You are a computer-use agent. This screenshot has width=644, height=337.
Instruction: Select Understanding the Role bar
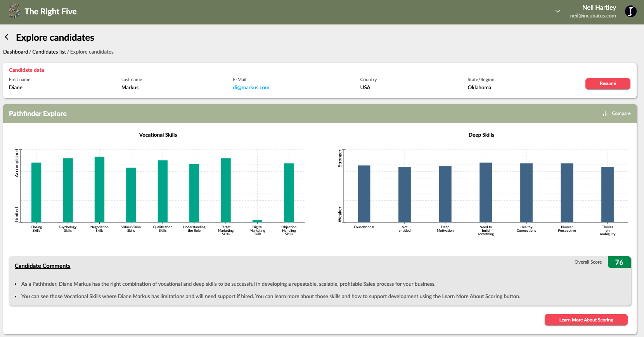[194, 193]
